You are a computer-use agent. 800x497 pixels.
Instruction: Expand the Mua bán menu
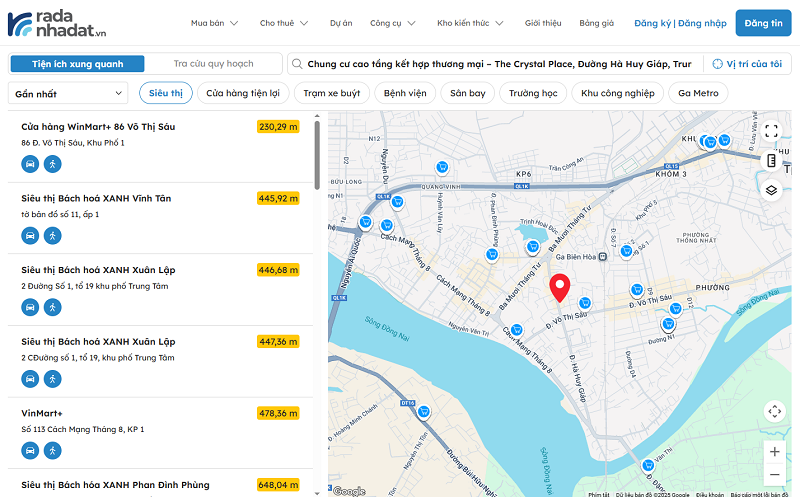coord(215,22)
